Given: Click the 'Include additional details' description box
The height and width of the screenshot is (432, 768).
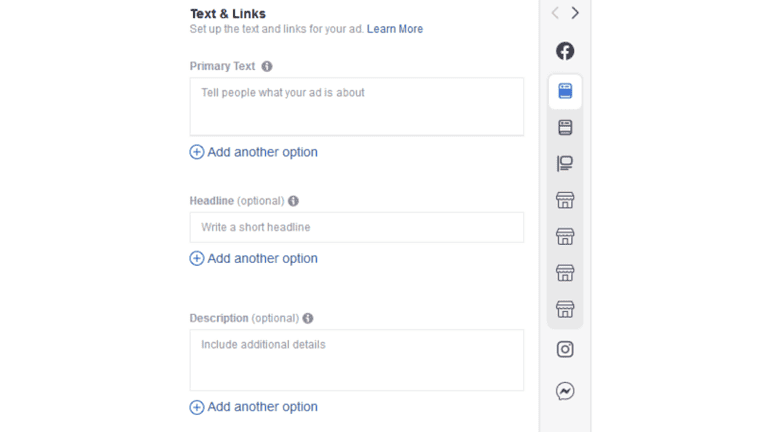Looking at the screenshot, I should pyautogui.click(x=356, y=360).
